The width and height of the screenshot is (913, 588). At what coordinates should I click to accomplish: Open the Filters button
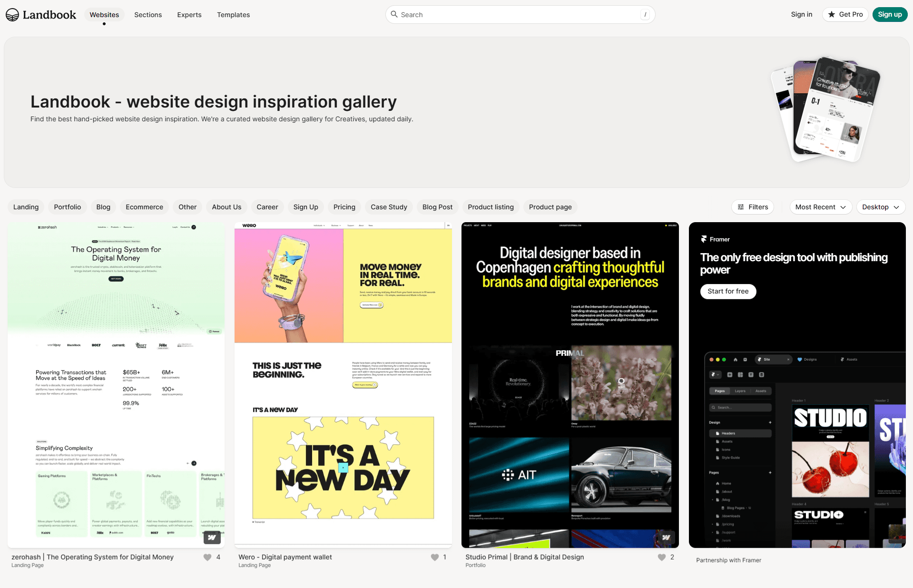click(x=753, y=207)
